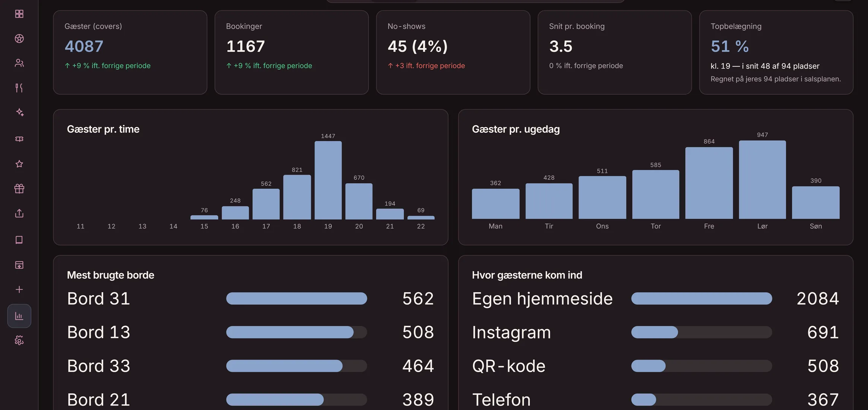Click the hour 19 bar with 1447 guests
Image resolution: width=868 pixels, height=410 pixels.
[x=328, y=180]
